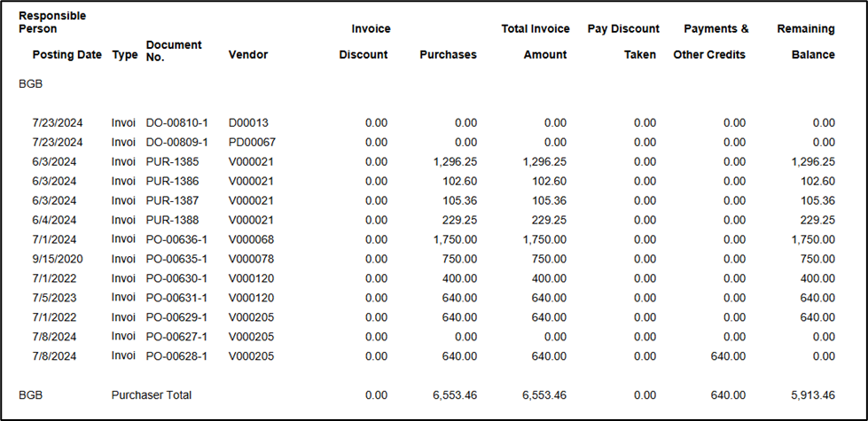The width and height of the screenshot is (868, 421).
Task: Click document number PUR-1387
Action: click(172, 201)
